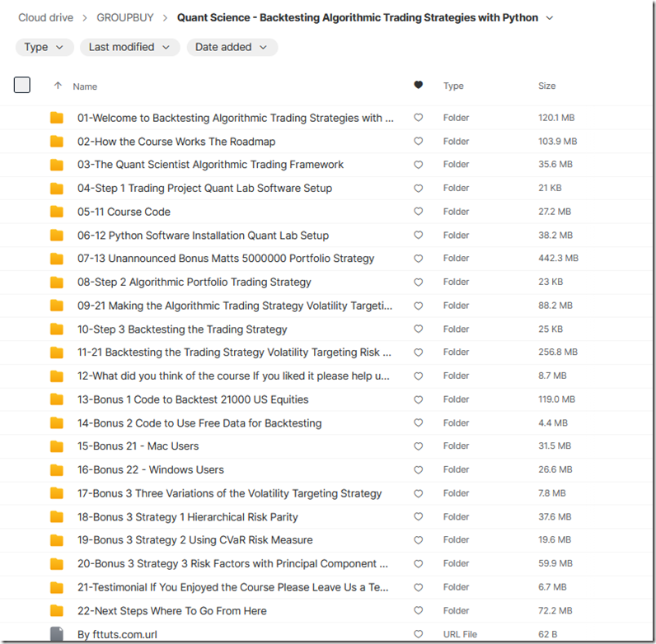Click the folder icon for 05-11 Course Code
Viewport: 656px width, 644px height.
(56, 212)
